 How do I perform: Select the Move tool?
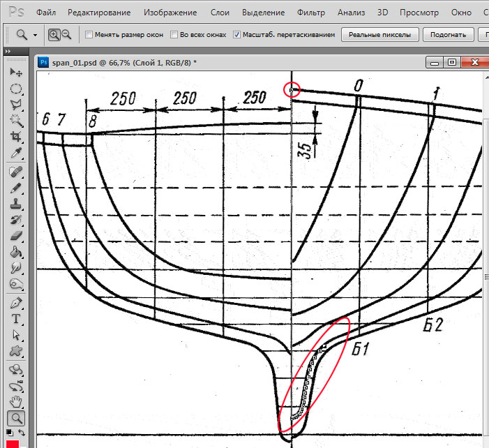[15, 73]
